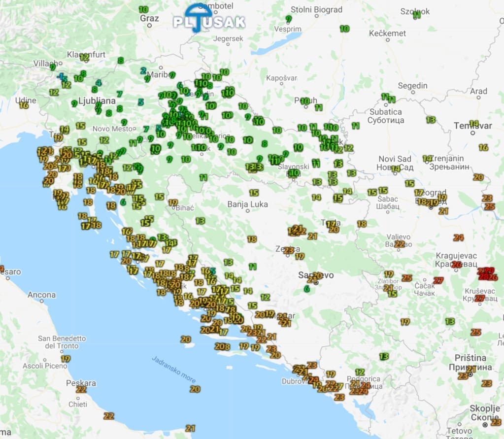
Task: Select the 11 marker near Szolnok
Action: pos(417,15)
